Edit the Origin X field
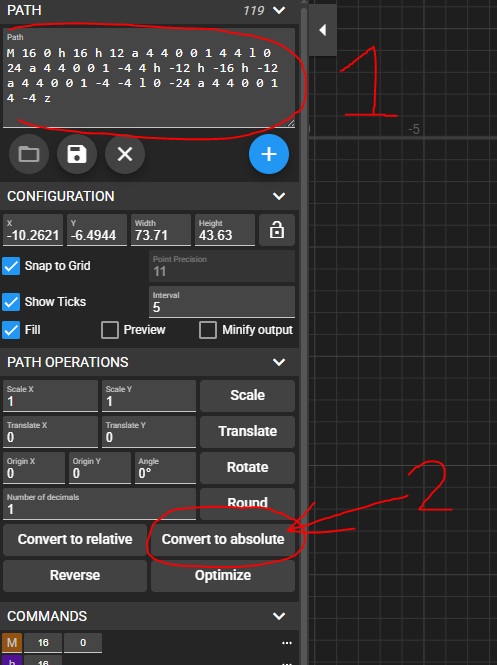Screen dimensions: 497x665 [34, 468]
